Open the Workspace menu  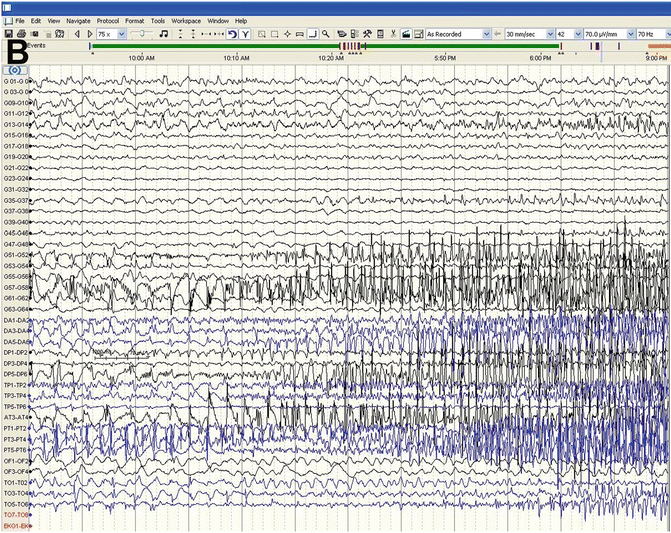[185, 20]
